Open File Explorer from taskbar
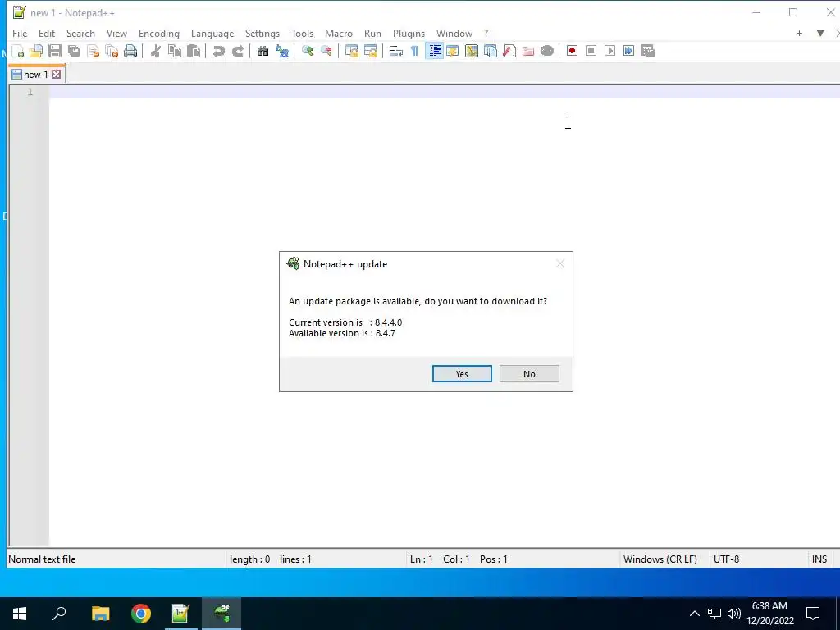 point(100,614)
